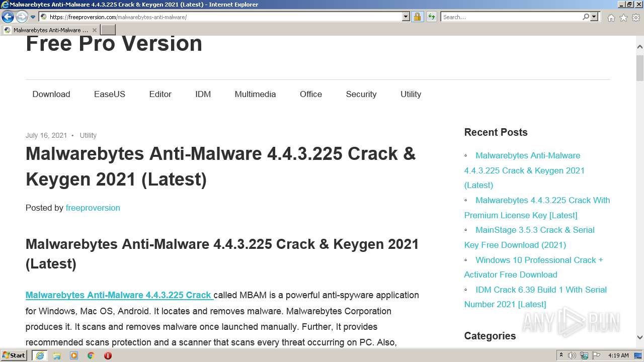Open the Download menu item
This screenshot has height=362, width=644.
pos(51,94)
